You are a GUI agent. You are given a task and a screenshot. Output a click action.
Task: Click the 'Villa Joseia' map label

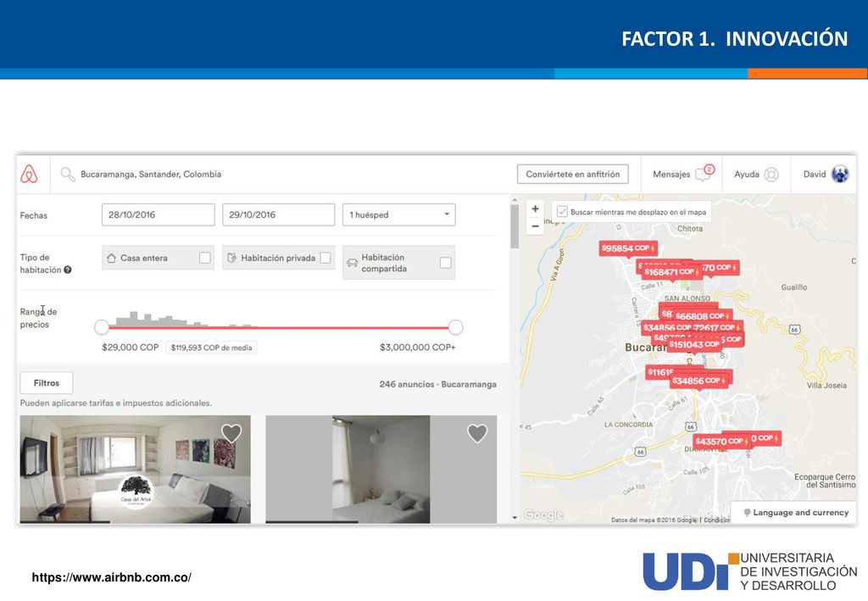826,385
